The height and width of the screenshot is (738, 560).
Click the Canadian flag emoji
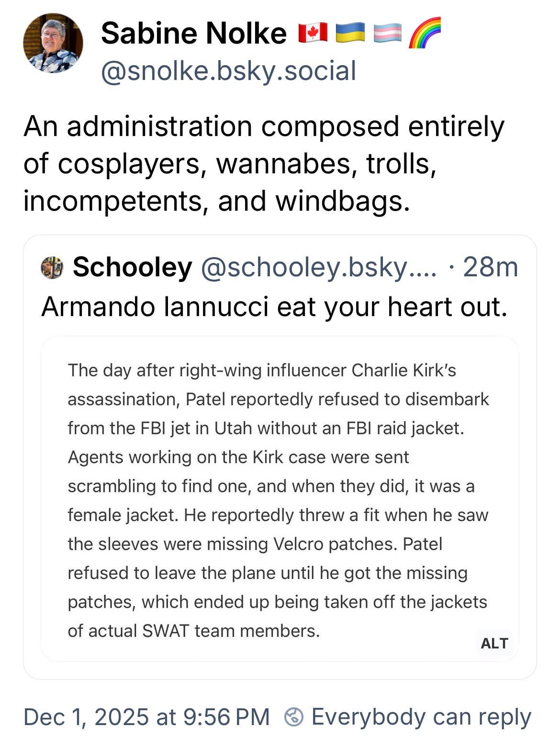pos(313,33)
